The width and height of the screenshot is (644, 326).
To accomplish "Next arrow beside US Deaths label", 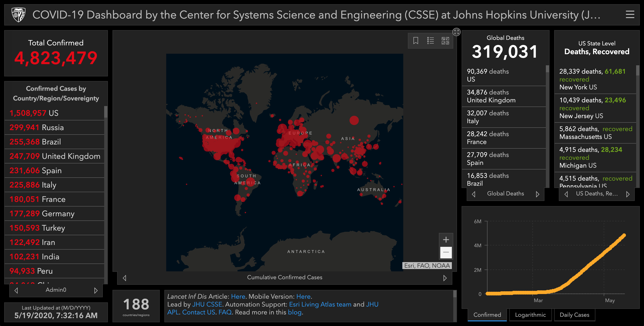I will (628, 194).
